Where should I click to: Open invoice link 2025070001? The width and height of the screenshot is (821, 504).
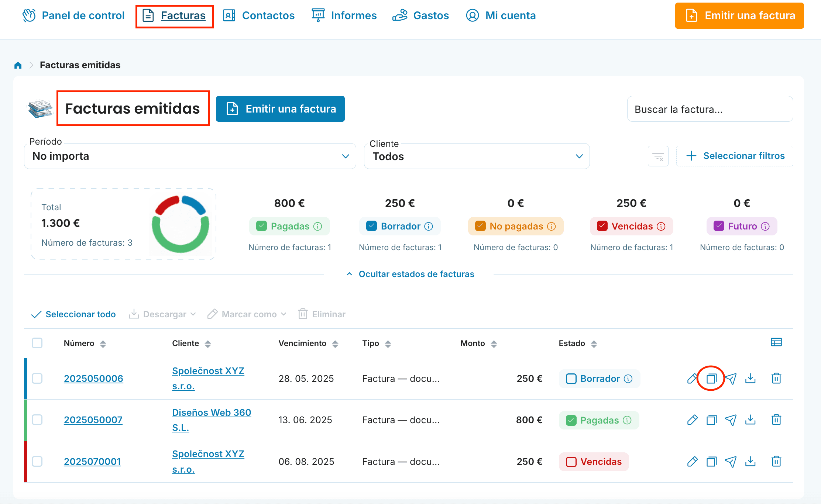click(x=92, y=462)
